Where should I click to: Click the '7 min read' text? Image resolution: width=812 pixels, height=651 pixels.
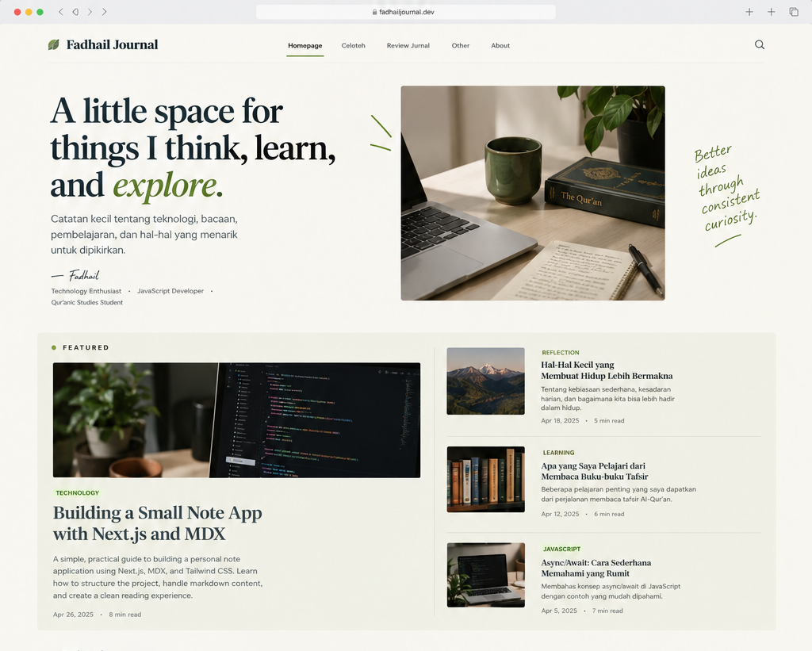click(607, 611)
